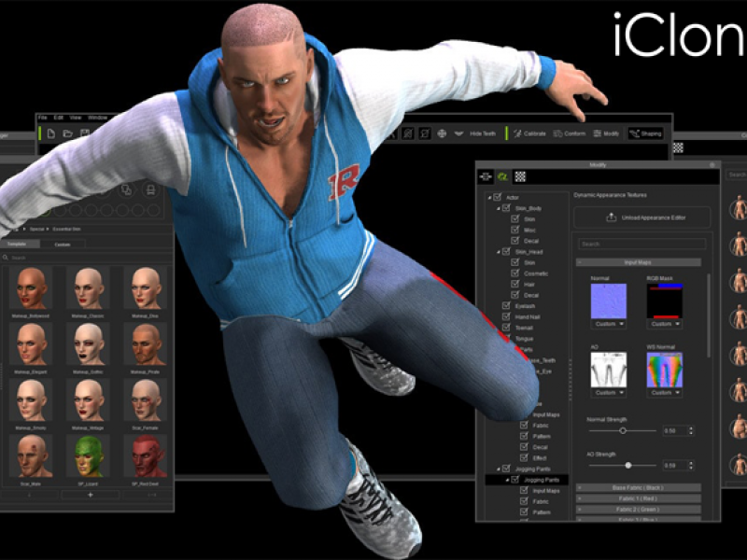Click the Normal Strength slider handle

623,430
